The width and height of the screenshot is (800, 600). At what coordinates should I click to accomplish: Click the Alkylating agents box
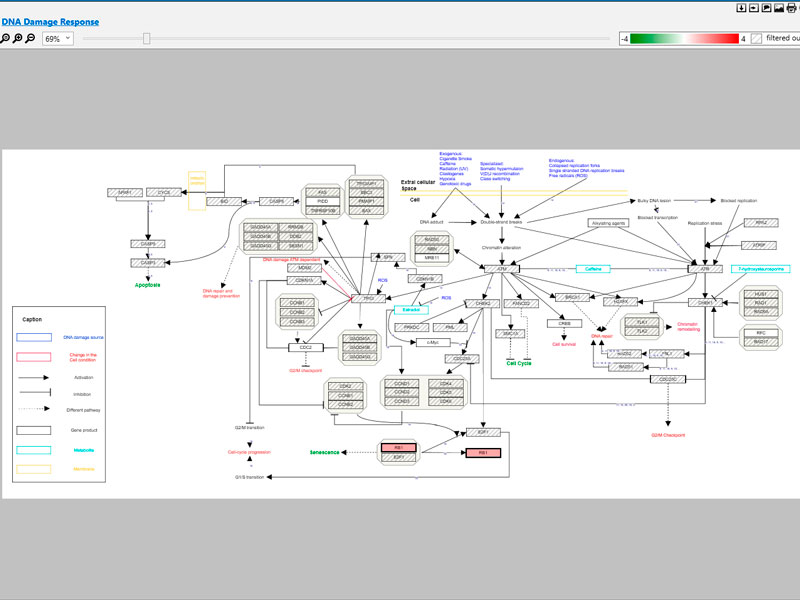(x=608, y=223)
